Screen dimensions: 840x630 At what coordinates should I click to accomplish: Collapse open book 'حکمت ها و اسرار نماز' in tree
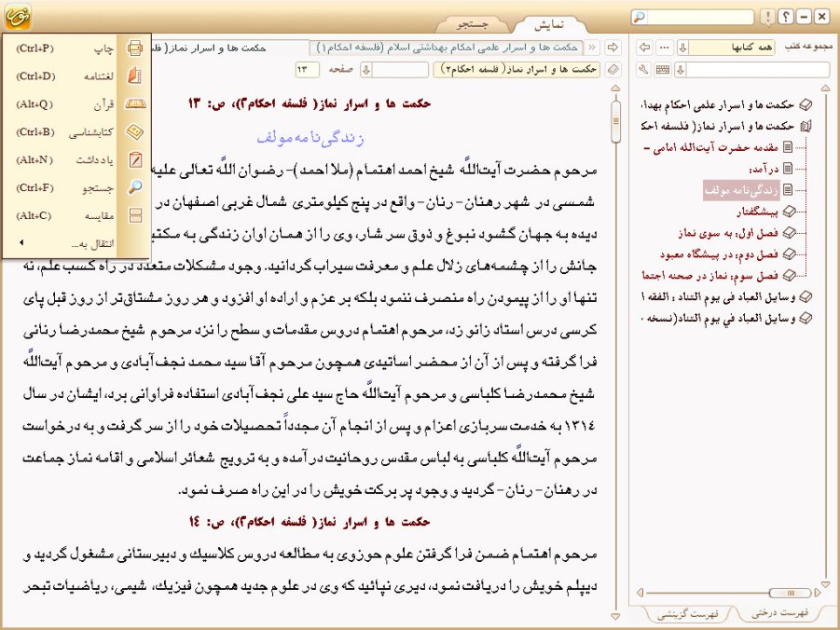[806, 127]
